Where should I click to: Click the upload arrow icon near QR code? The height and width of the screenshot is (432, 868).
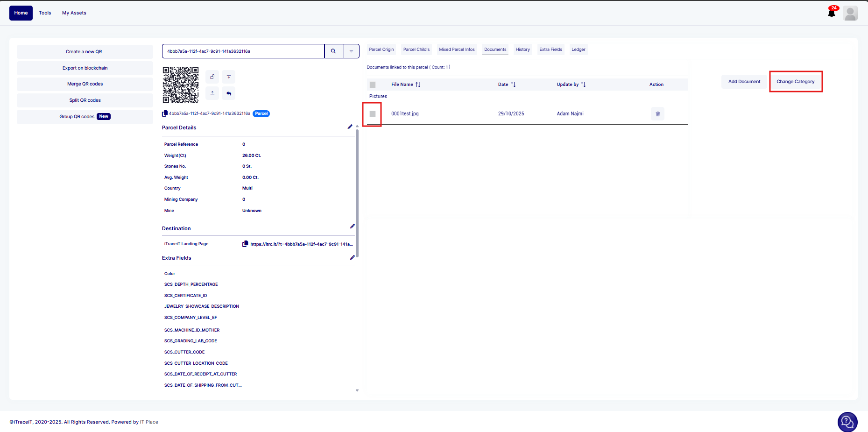coord(212,93)
